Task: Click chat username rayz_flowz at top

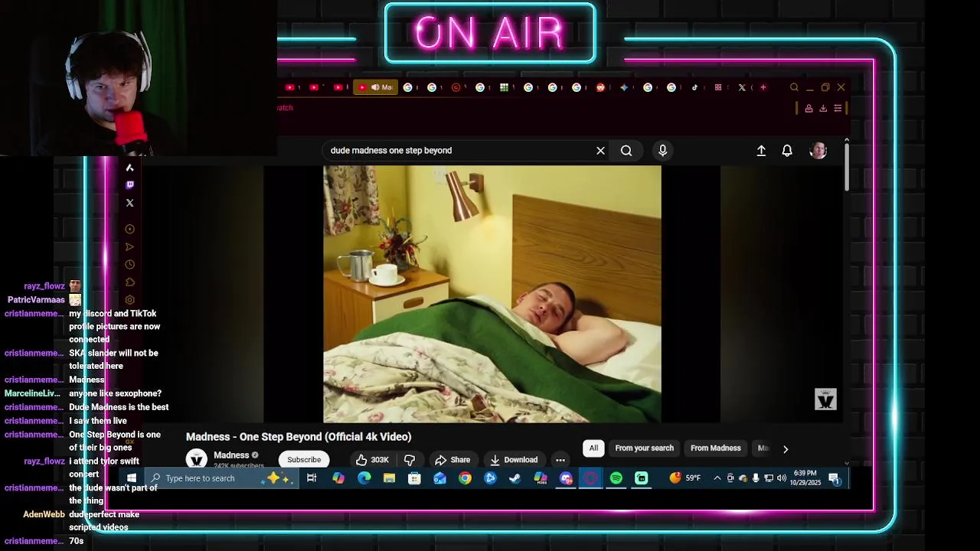Action: point(44,286)
